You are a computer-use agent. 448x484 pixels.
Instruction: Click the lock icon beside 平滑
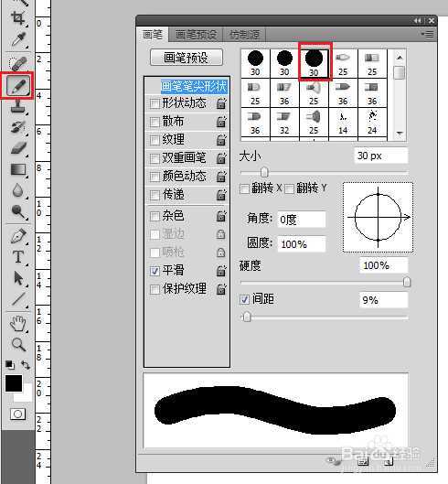pyautogui.click(x=221, y=271)
